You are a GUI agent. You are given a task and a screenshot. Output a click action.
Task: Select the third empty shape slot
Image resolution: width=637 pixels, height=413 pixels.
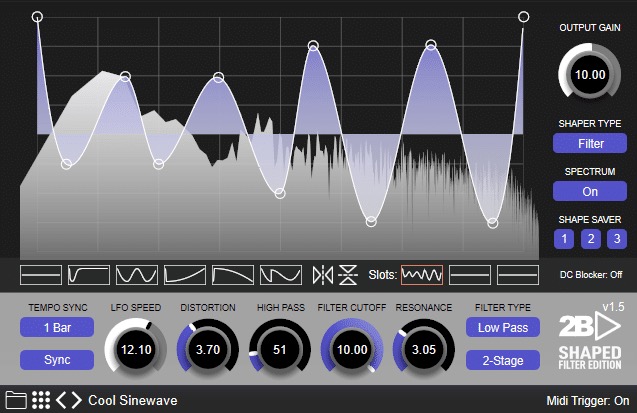click(518, 275)
